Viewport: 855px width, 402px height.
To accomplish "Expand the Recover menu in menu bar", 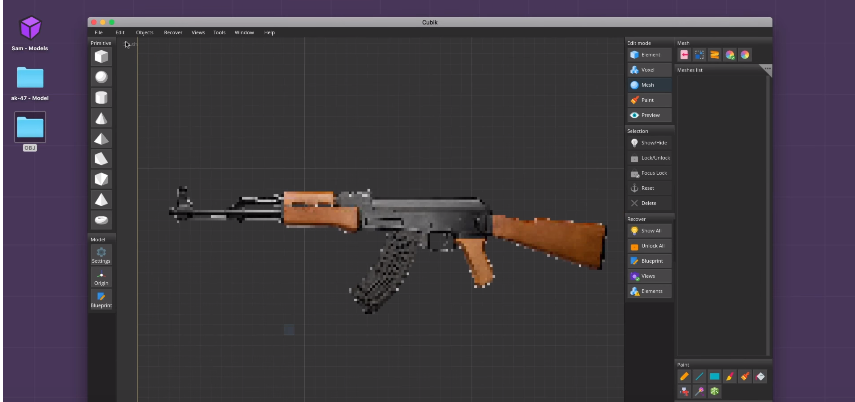I will tap(173, 32).
